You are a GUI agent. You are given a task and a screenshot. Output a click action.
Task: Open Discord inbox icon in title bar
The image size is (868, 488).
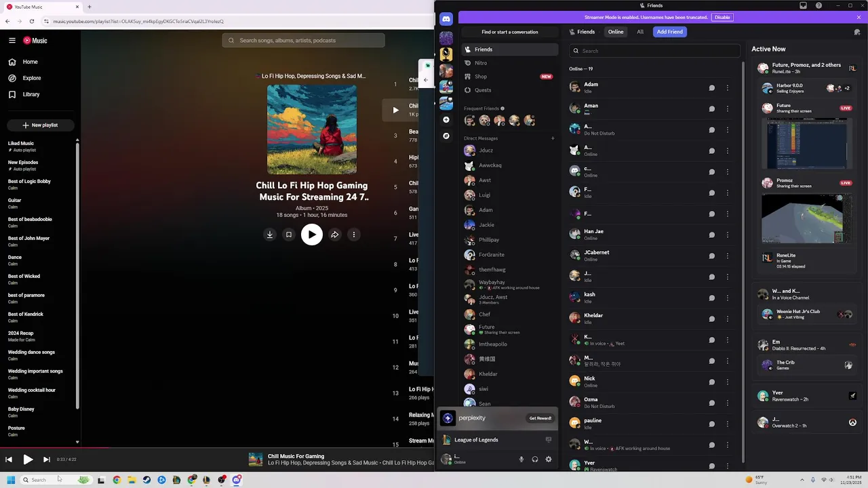(804, 5)
